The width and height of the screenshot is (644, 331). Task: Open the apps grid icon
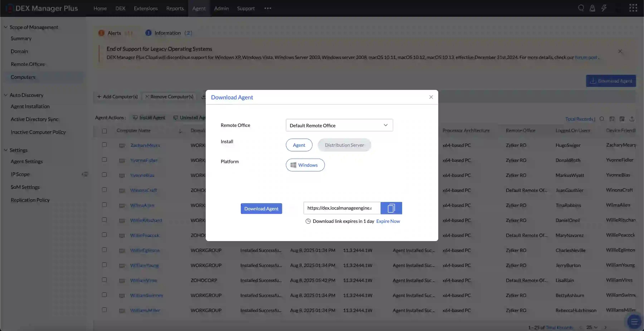point(633,8)
